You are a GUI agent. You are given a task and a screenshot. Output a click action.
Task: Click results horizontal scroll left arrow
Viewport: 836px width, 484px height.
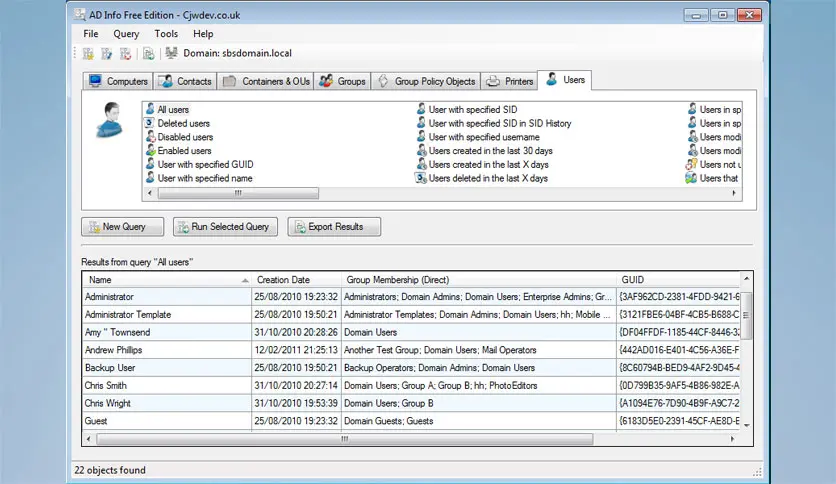[x=89, y=439]
